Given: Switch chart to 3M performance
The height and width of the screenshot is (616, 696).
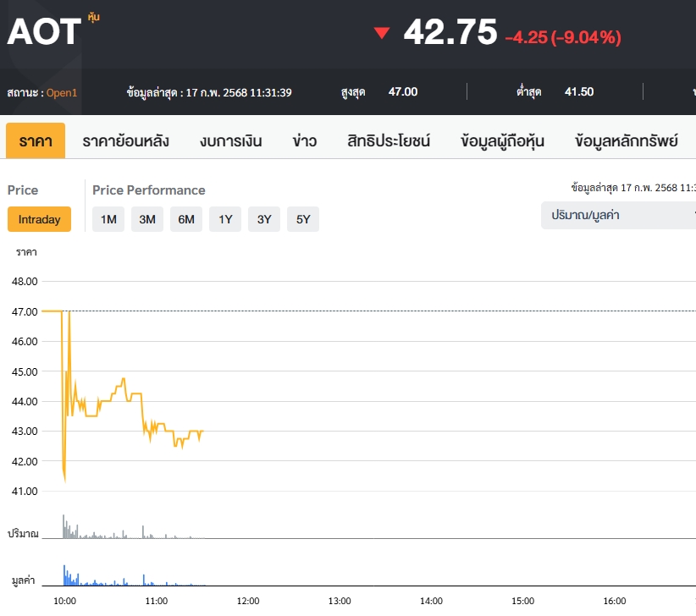Looking at the screenshot, I should click(147, 219).
